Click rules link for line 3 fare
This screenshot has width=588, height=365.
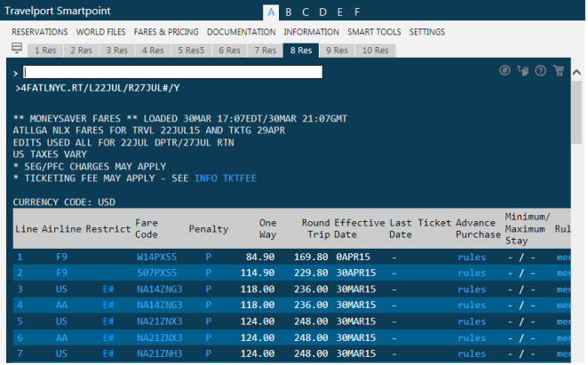coord(472,290)
